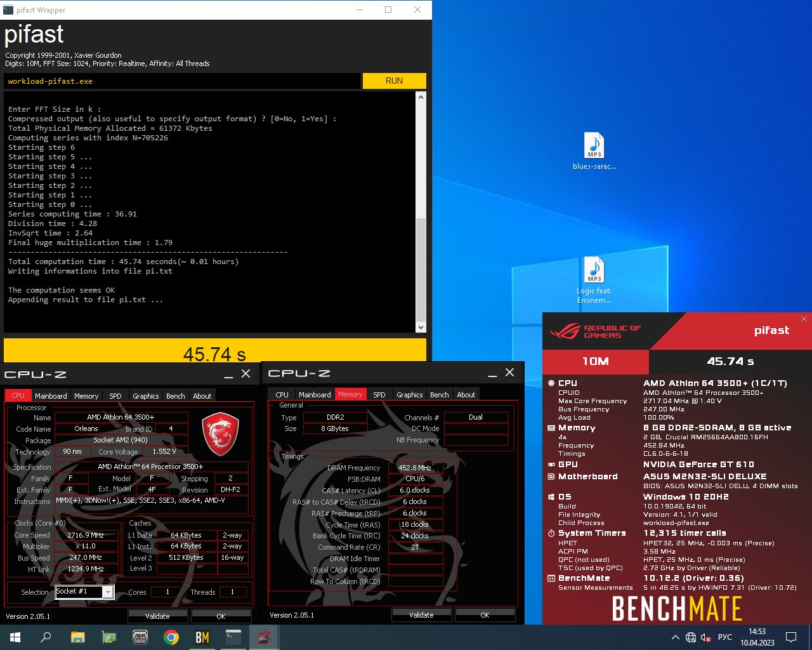This screenshot has width=812, height=650.
Task: Click the Republic of Gamers logo
Action: (595, 331)
